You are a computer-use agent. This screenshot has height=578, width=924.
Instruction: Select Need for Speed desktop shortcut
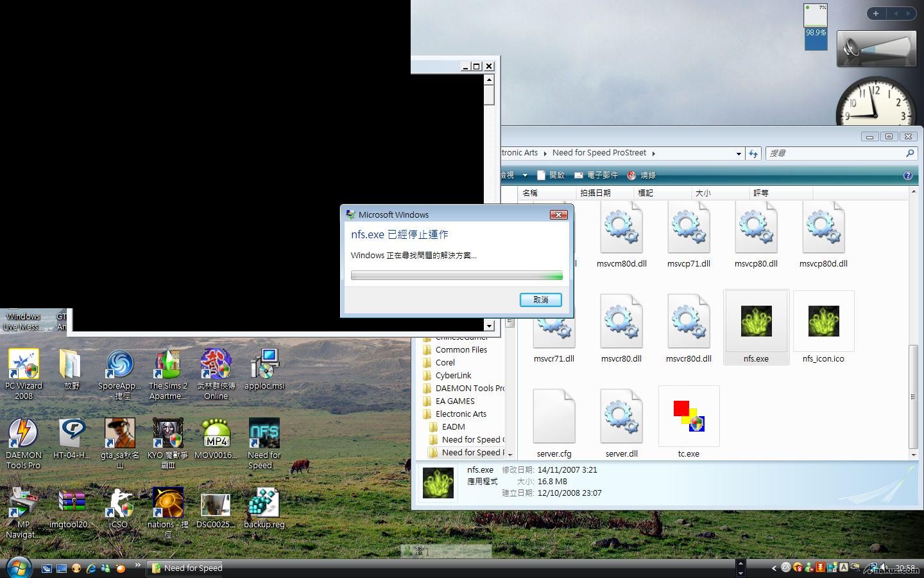pyautogui.click(x=264, y=443)
